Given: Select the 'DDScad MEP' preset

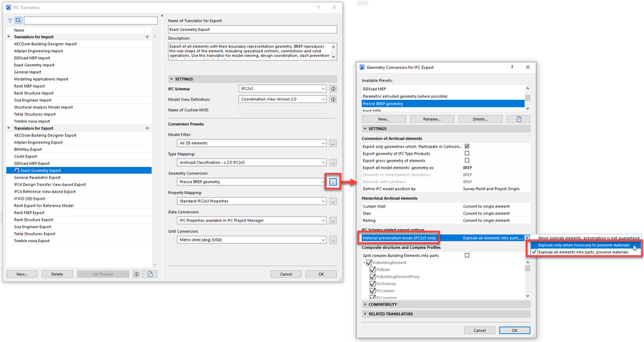Looking at the screenshot, I should pos(443,89).
